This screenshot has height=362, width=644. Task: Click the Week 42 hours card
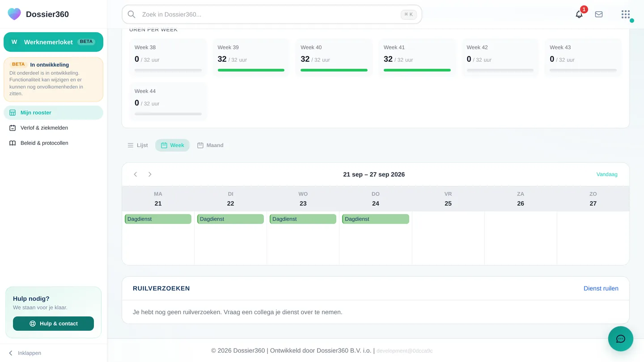pyautogui.click(x=500, y=58)
